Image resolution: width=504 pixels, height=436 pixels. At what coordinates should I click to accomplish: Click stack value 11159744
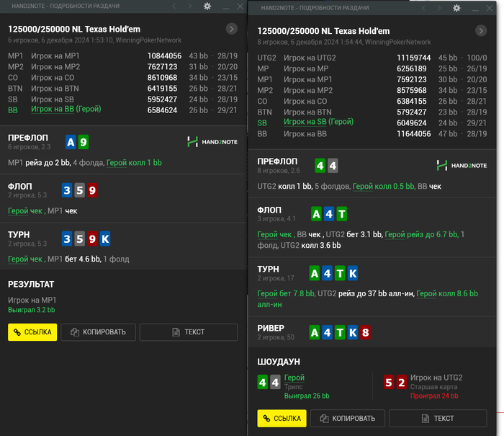pyautogui.click(x=414, y=58)
